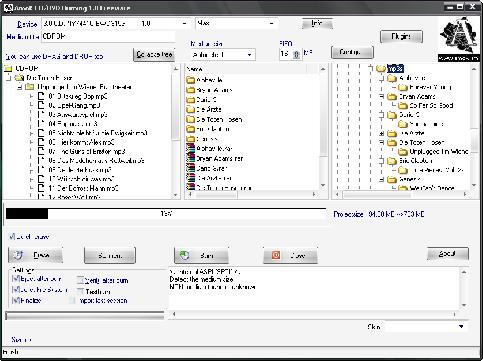The image size is (483, 361).
Task: Click the Info button
Action: point(317,24)
